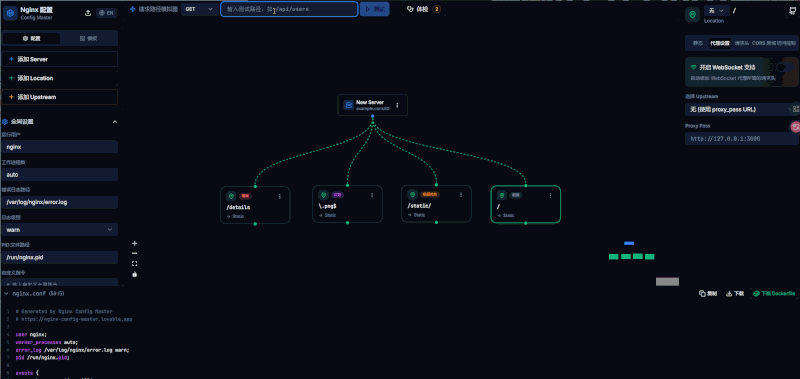Click the red badge on /details node

coord(245,196)
